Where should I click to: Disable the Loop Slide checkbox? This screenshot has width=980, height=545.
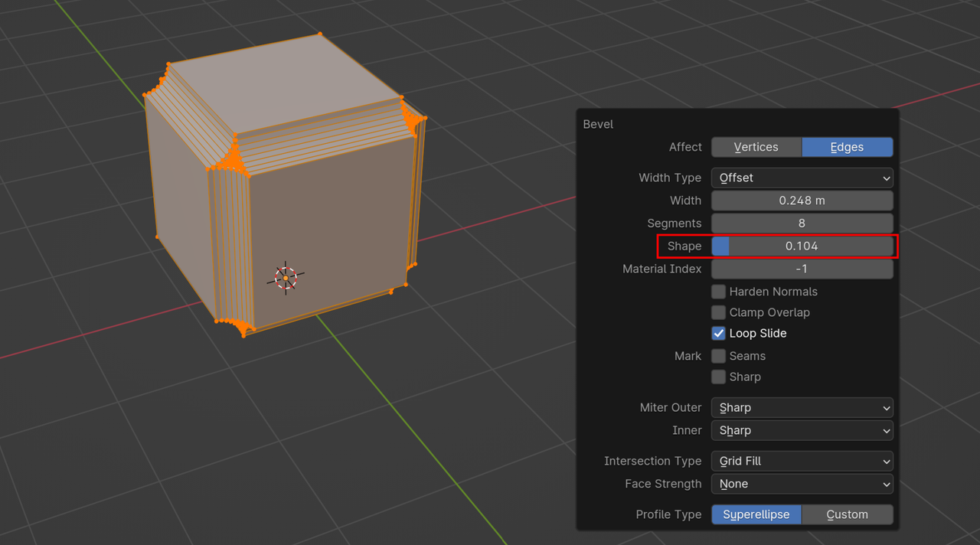coord(718,333)
